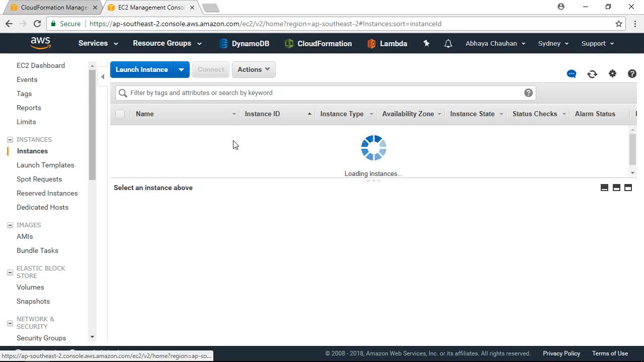Open the Instance State column dropdown
The image size is (644, 362).
[x=501, y=114]
